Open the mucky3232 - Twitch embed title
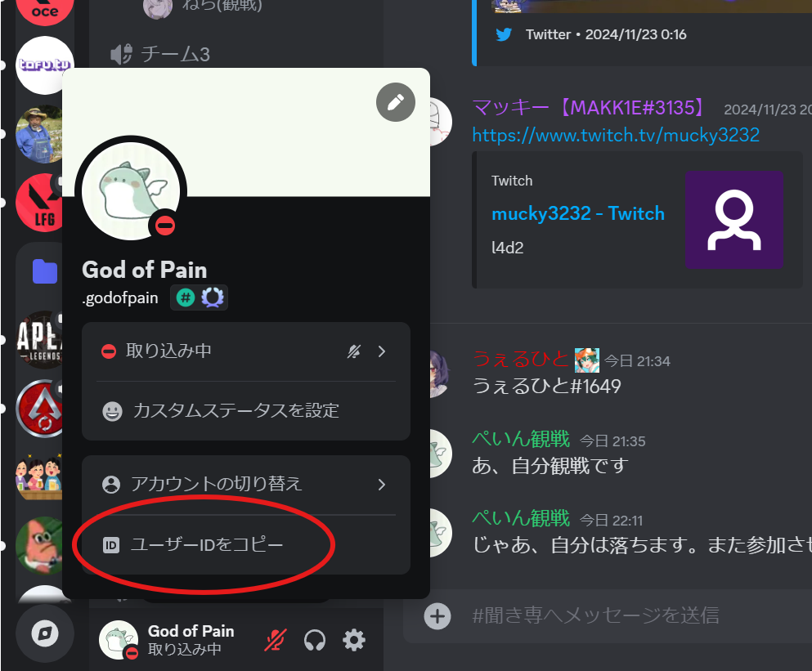This screenshot has width=812, height=671. tap(578, 213)
